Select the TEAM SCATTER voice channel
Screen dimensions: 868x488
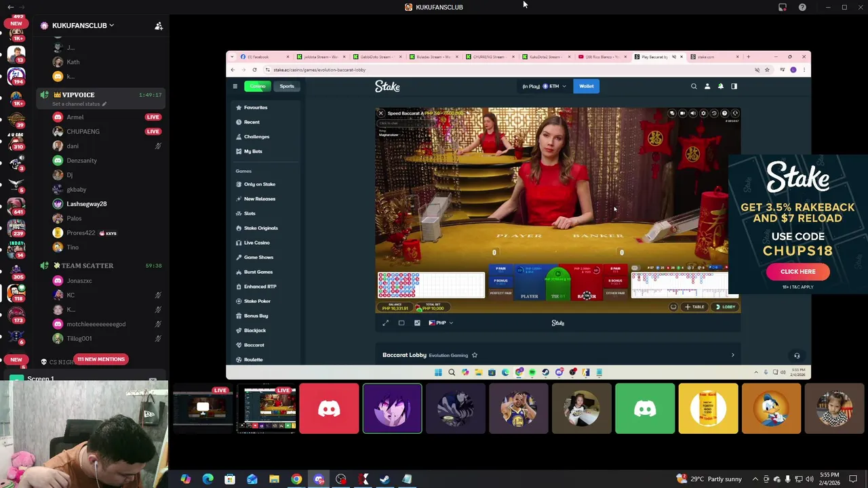[x=87, y=266]
